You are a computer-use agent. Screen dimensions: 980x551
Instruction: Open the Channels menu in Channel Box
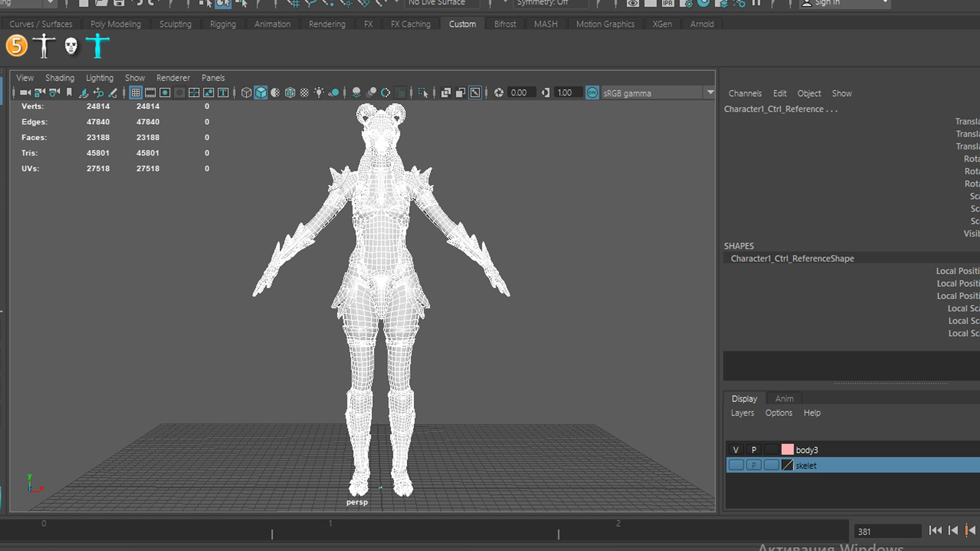[x=745, y=93]
